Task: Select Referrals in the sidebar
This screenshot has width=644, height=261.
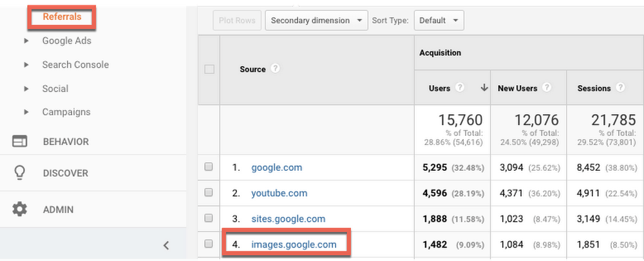Action: coord(62,17)
